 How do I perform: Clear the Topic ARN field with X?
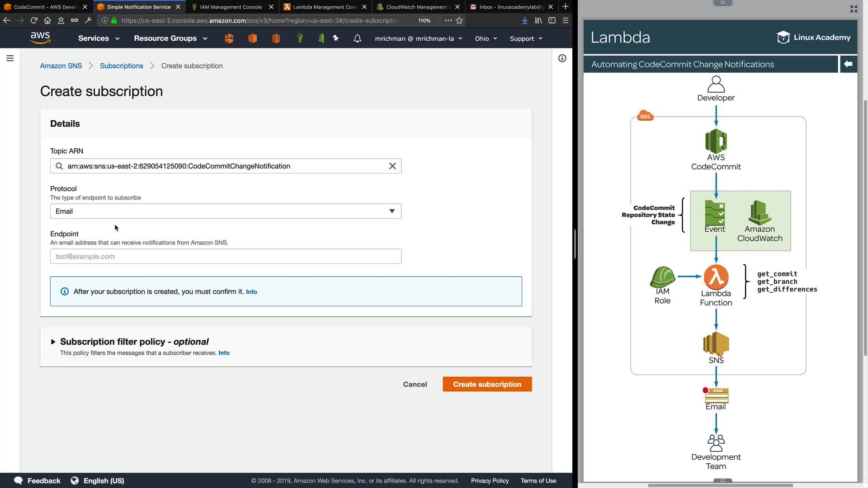392,166
